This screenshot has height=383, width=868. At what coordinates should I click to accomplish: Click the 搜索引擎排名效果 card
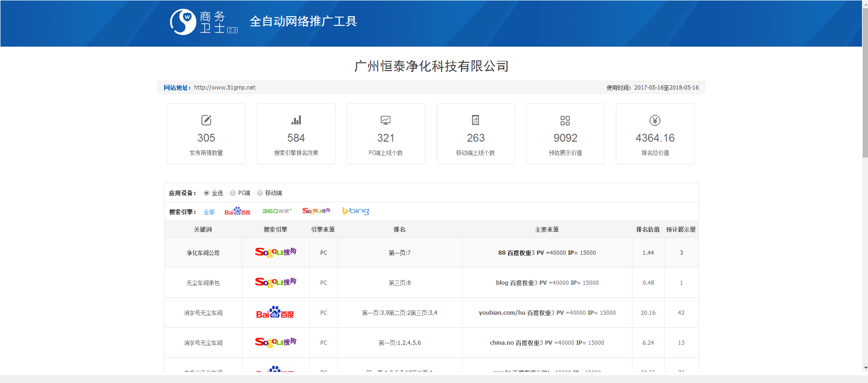tap(296, 134)
